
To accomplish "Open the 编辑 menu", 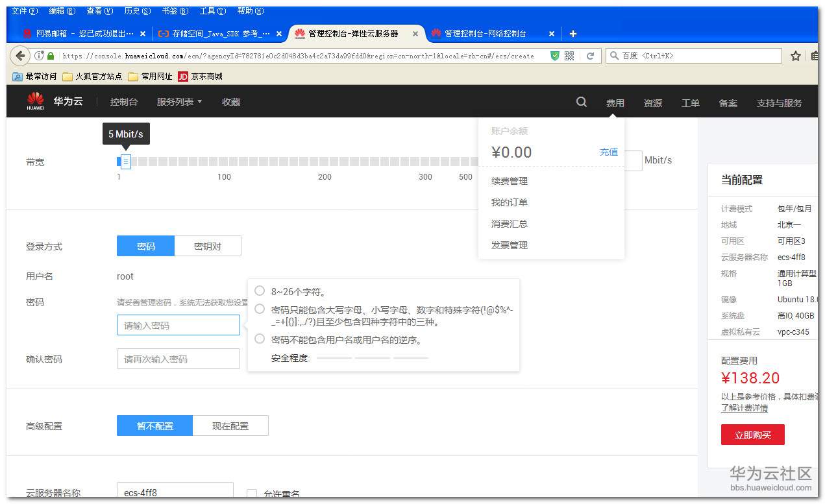I will pos(62,11).
